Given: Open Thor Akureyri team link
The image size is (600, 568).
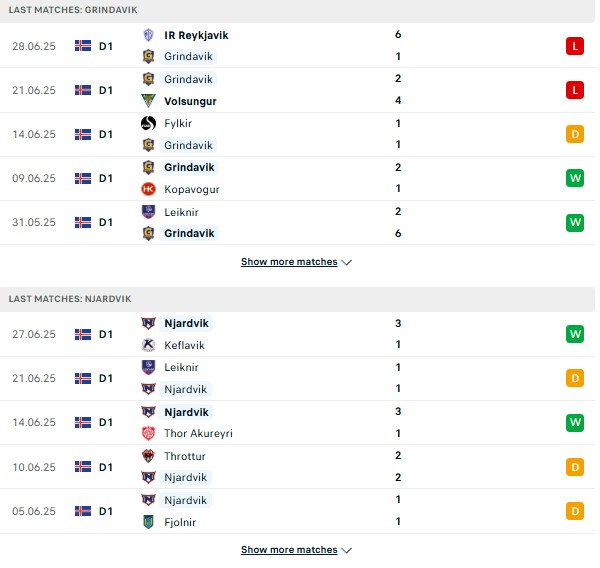Looking at the screenshot, I should tap(198, 433).
